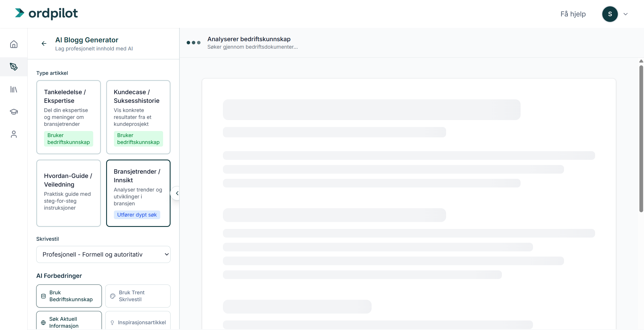Enable Søk Aktuell Informasjon option
644x330 pixels.
[x=69, y=322]
